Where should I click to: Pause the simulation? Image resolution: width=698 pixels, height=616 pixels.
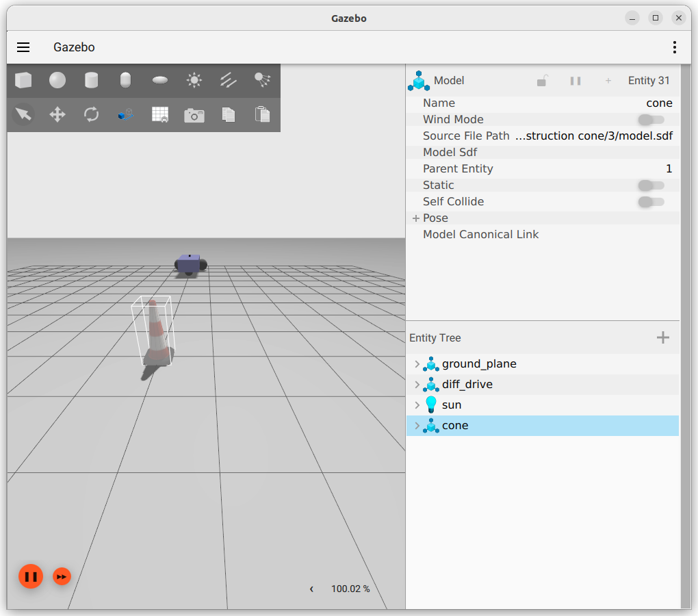coord(31,576)
